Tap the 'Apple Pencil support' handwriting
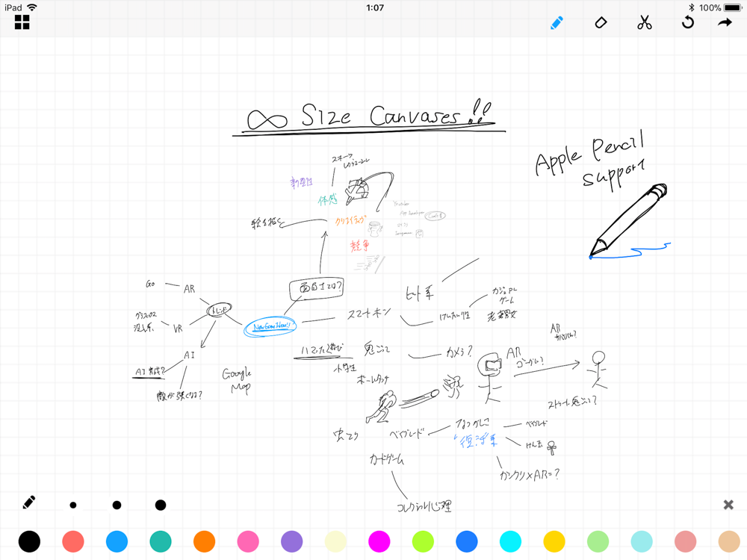This screenshot has width=747, height=560. point(591,160)
